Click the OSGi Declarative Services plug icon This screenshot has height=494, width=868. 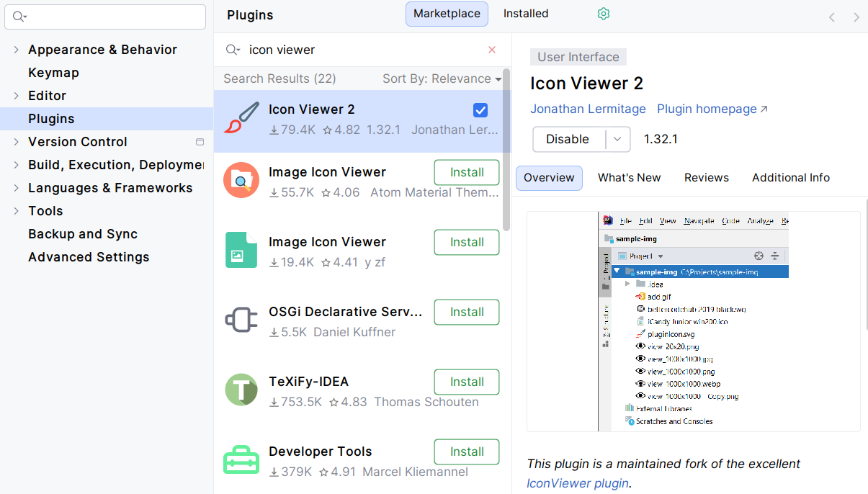point(241,320)
